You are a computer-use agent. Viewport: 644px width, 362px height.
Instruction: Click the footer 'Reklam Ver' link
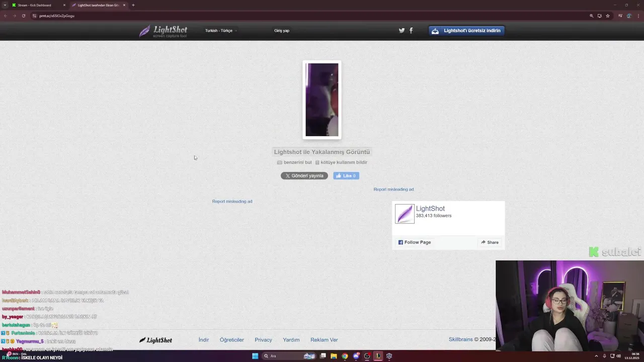324,340
